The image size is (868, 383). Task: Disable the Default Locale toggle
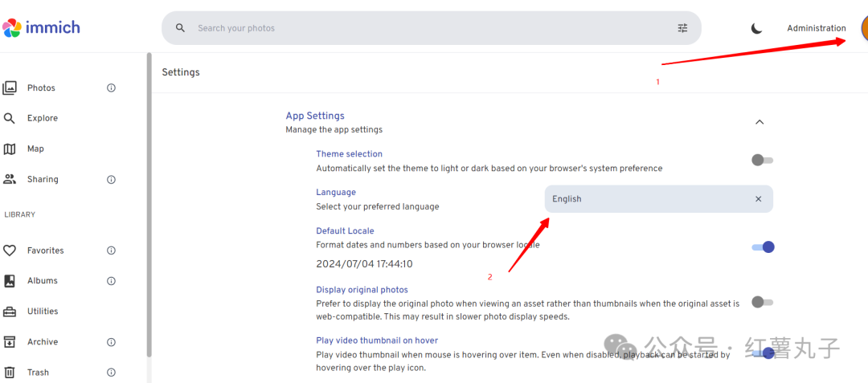click(763, 247)
